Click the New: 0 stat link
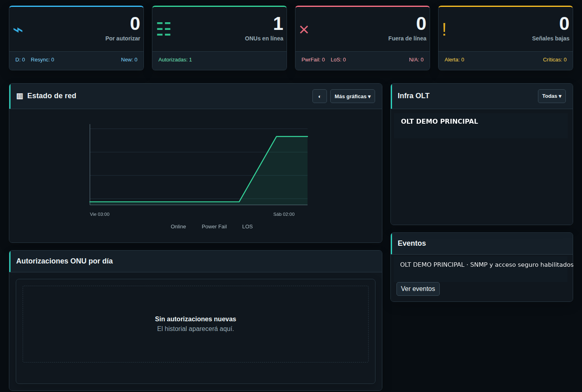 coord(129,60)
